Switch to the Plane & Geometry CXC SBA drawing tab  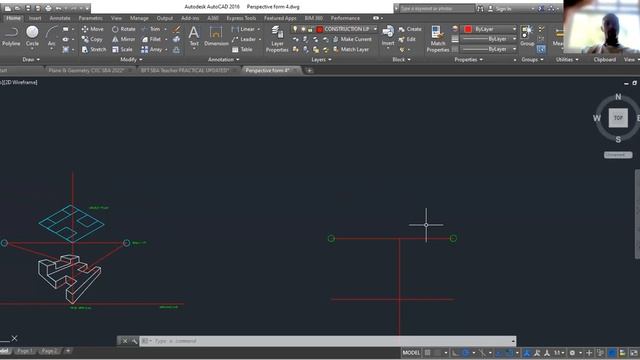click(86, 70)
